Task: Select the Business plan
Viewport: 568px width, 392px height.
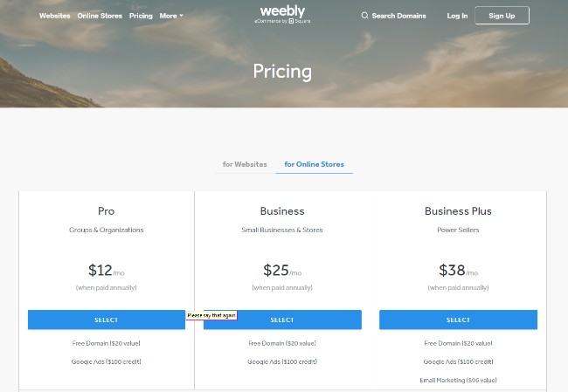Action: coord(282,320)
